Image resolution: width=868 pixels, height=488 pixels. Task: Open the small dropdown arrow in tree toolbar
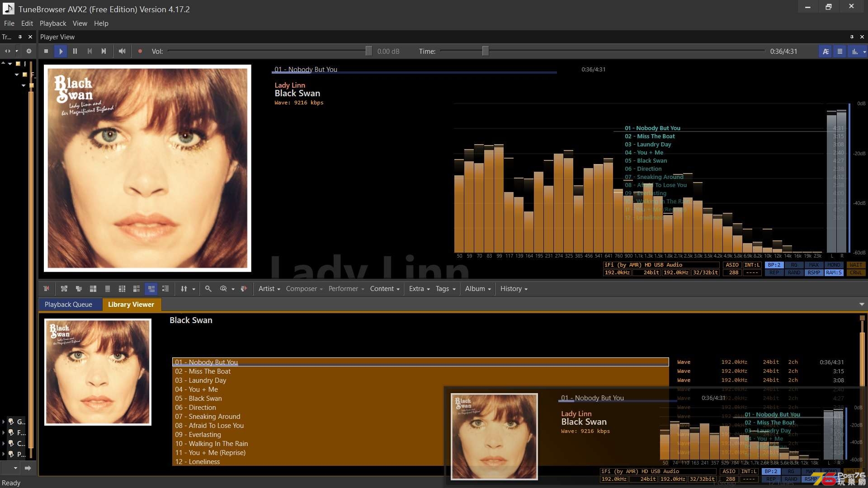coord(17,52)
